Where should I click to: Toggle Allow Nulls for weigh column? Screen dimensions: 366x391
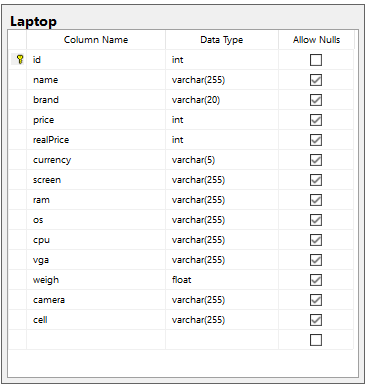(x=316, y=280)
